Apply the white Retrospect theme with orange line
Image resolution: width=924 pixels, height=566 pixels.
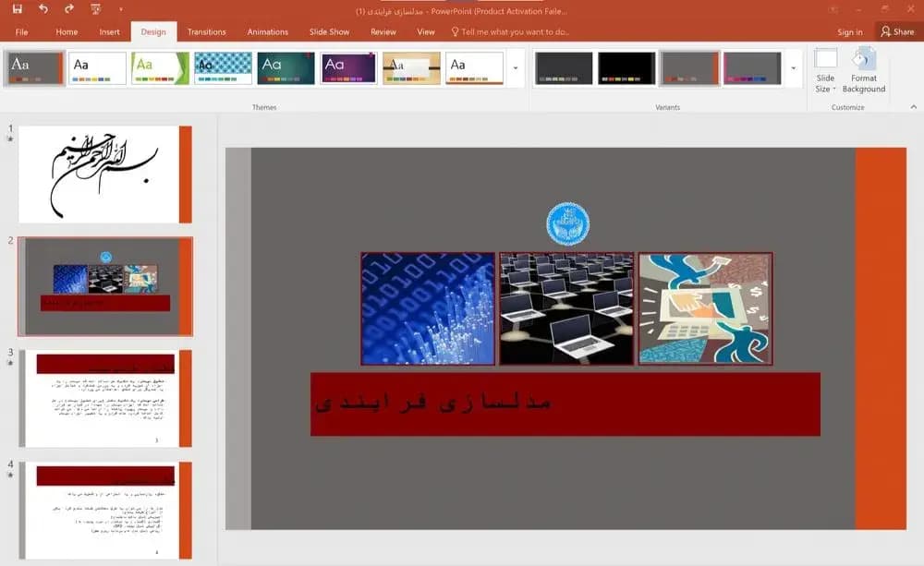(x=474, y=68)
